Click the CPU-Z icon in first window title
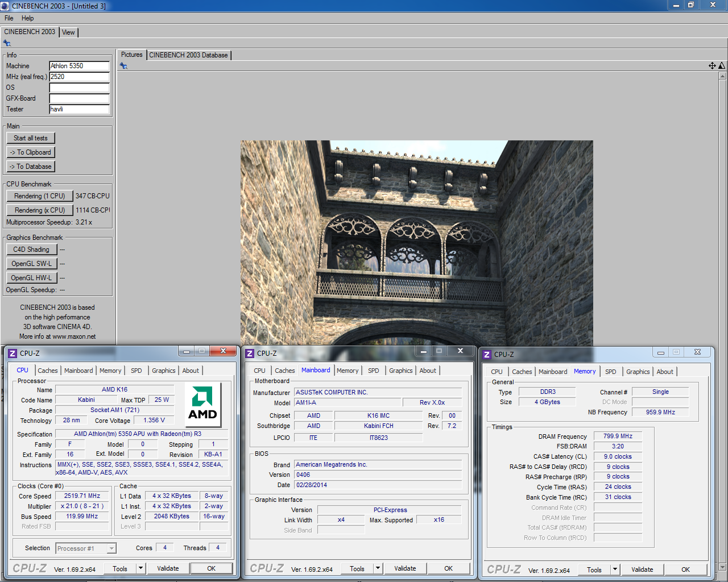The width and height of the screenshot is (728, 582). pyautogui.click(x=13, y=354)
